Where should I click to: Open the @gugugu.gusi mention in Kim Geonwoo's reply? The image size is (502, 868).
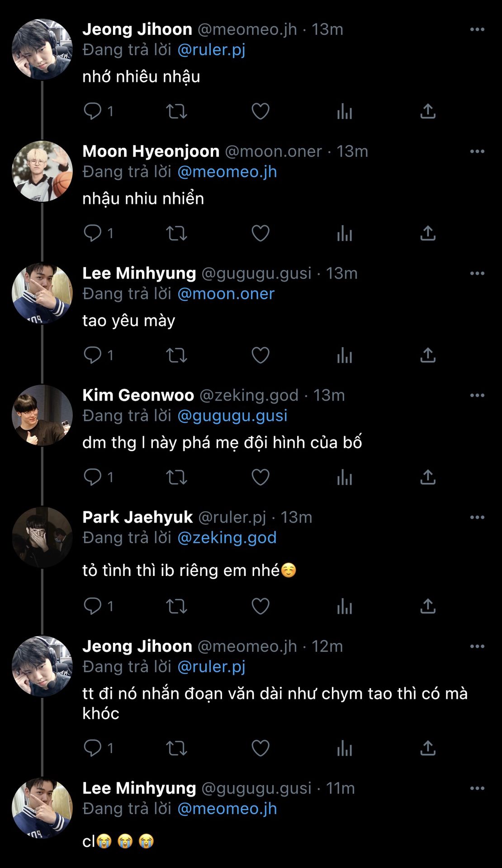click(232, 416)
